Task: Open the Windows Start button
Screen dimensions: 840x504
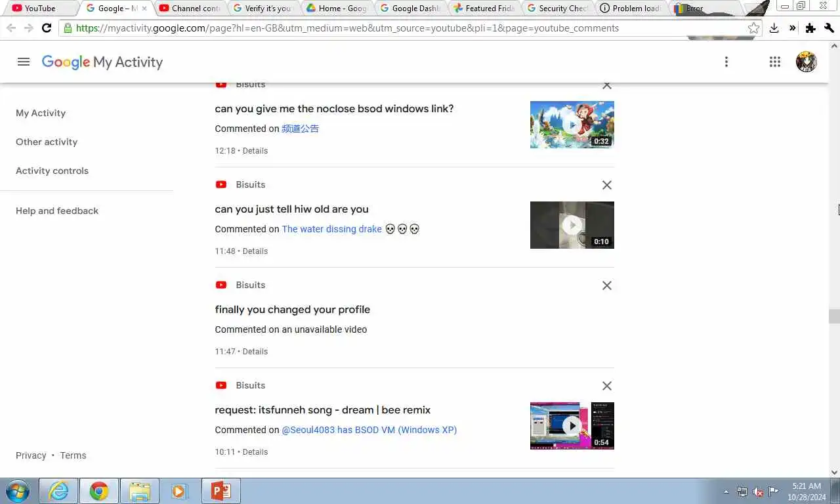Action: (18, 491)
